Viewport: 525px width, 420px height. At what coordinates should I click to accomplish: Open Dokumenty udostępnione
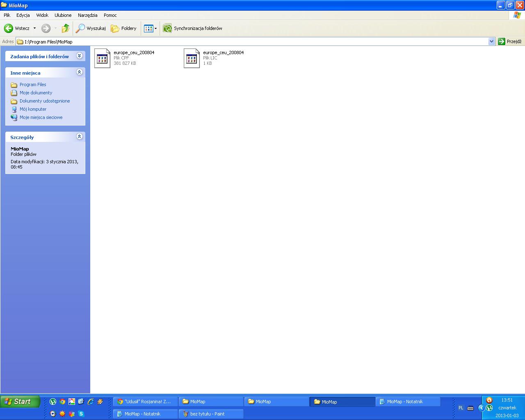pyautogui.click(x=45, y=101)
